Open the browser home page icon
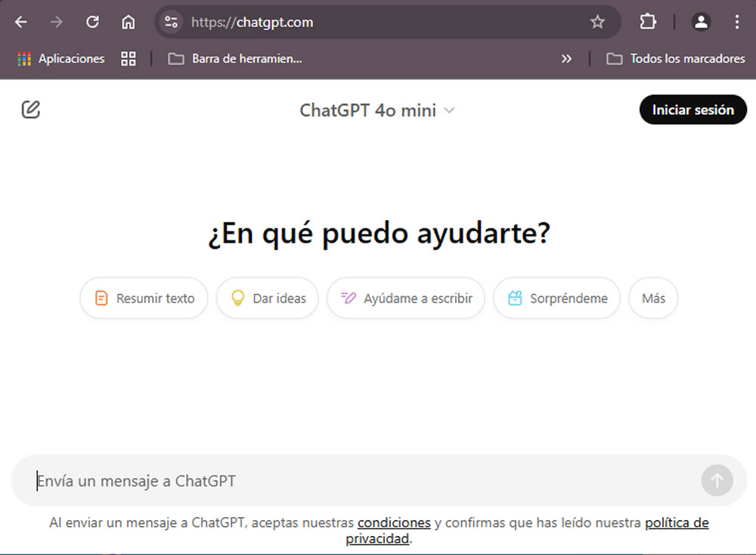The width and height of the screenshot is (756, 555). (129, 22)
